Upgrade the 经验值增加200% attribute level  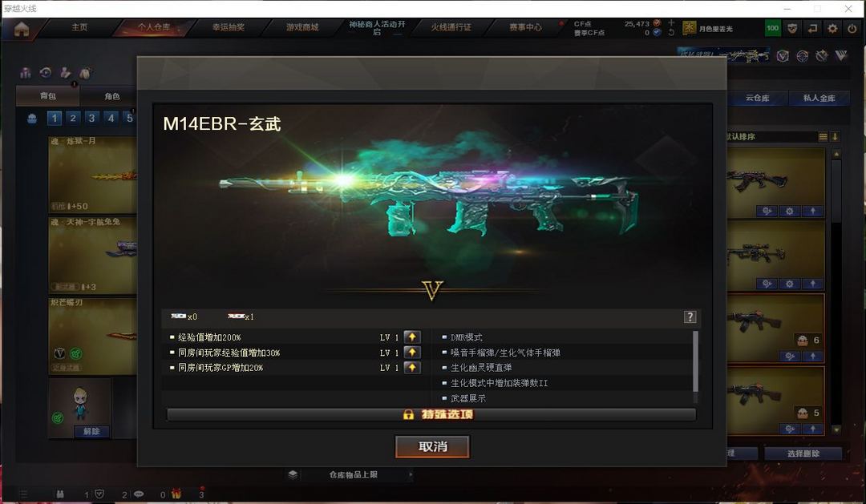(x=412, y=337)
